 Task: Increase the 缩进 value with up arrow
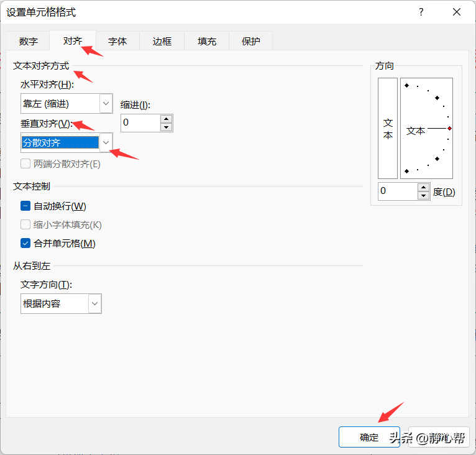point(166,119)
